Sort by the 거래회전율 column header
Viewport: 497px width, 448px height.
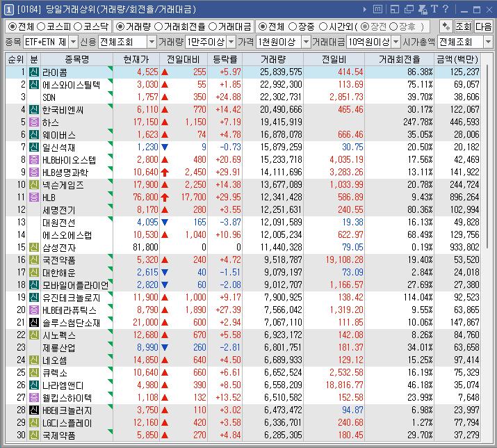[x=399, y=59]
